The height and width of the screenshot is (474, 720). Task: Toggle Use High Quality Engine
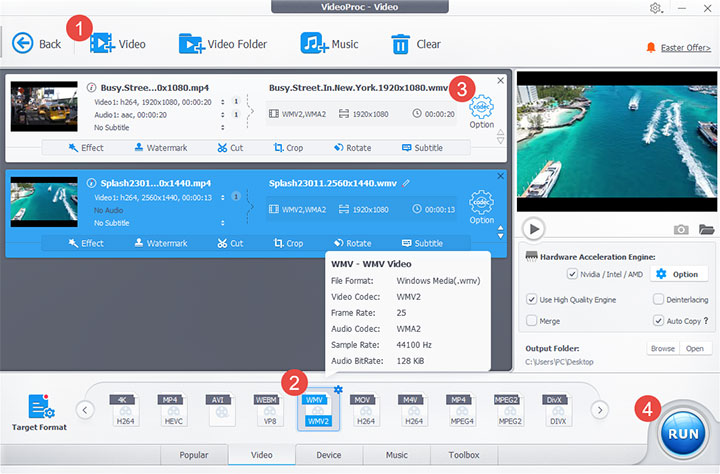click(x=531, y=299)
